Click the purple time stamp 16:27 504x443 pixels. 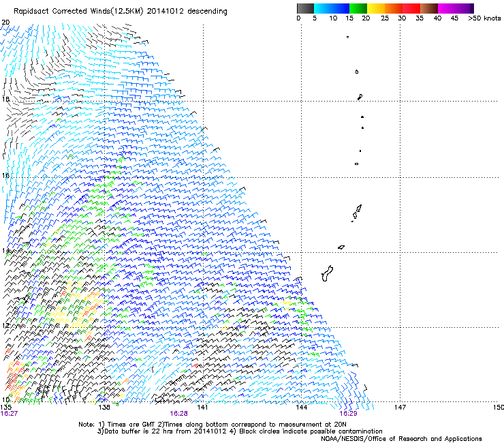point(9,414)
